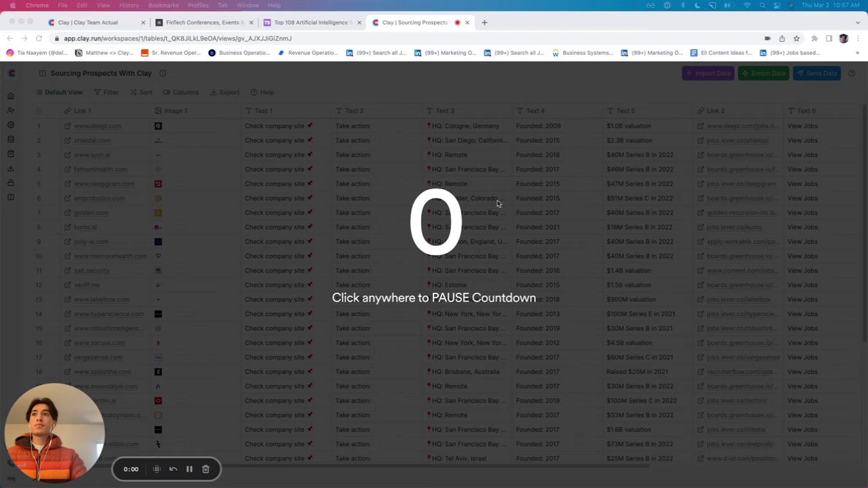The height and width of the screenshot is (488, 868).
Task: Click the Send Data button
Action: click(x=817, y=73)
